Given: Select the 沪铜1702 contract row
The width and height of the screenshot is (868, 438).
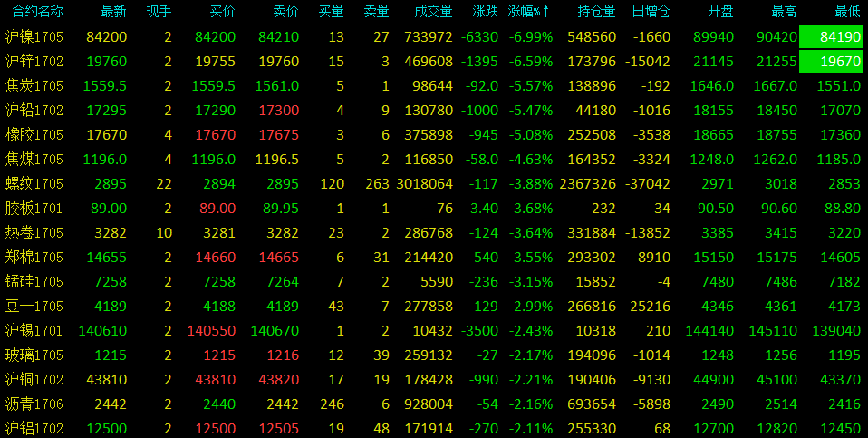Looking at the screenshot, I should point(434,379).
